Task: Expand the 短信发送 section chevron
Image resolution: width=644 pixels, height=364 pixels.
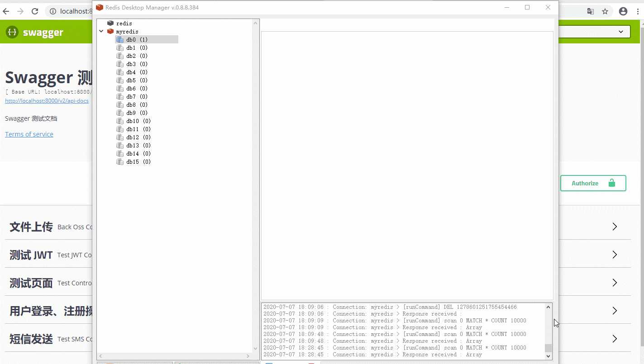Action: (615, 339)
